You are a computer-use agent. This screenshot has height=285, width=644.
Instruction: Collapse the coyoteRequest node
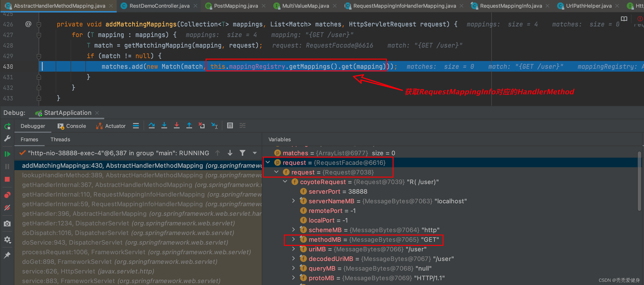(x=285, y=181)
